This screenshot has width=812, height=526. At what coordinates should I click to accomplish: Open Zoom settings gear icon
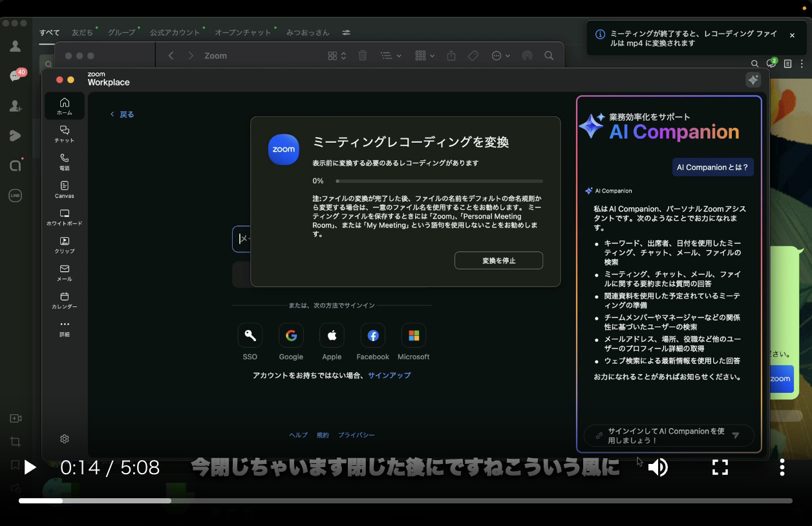[65, 439]
